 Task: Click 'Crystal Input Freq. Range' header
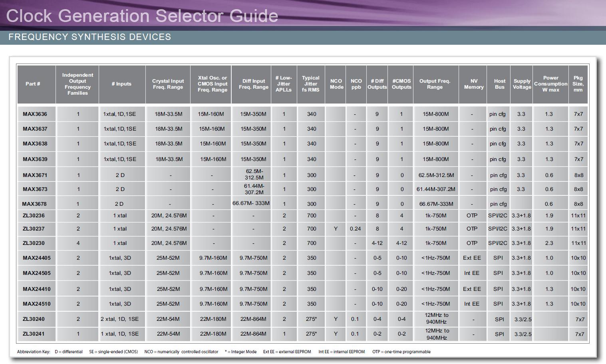pos(168,84)
